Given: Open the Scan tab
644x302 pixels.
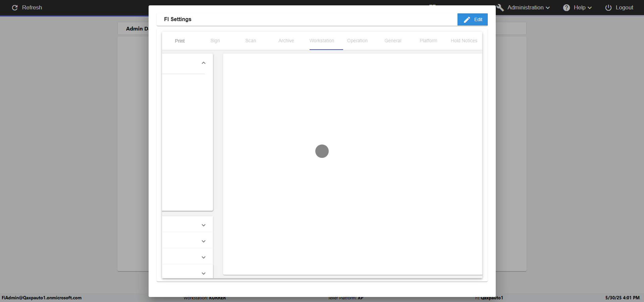Looking at the screenshot, I should [x=251, y=41].
